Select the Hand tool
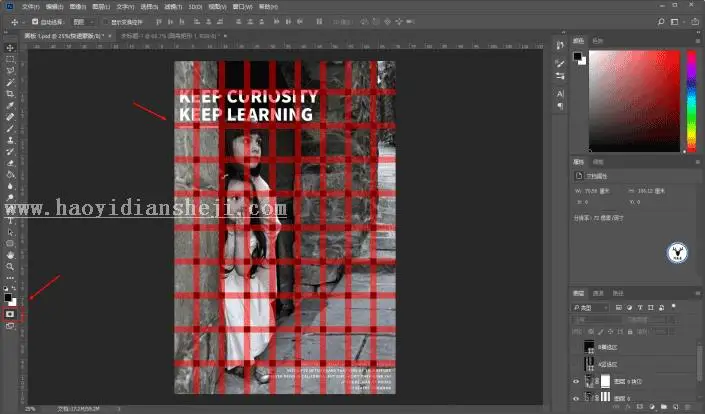Image resolution: width=705 pixels, height=414 pixels. point(10,255)
